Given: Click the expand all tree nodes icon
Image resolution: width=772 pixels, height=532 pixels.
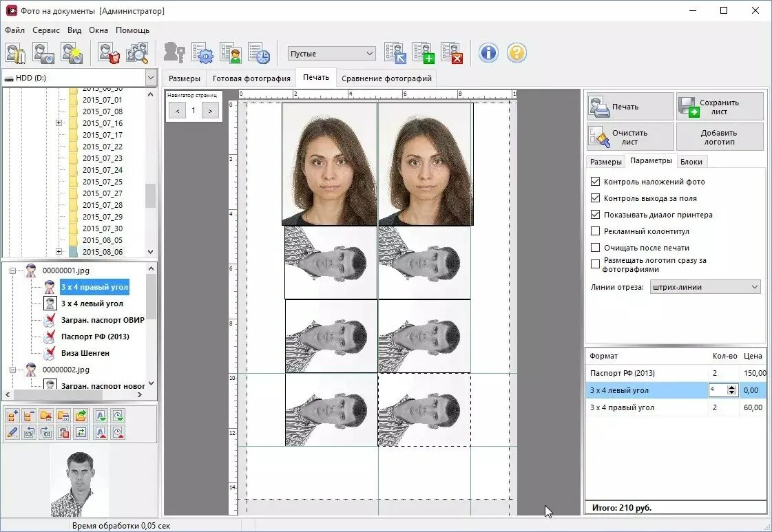Looking at the screenshot, I should (12, 415).
